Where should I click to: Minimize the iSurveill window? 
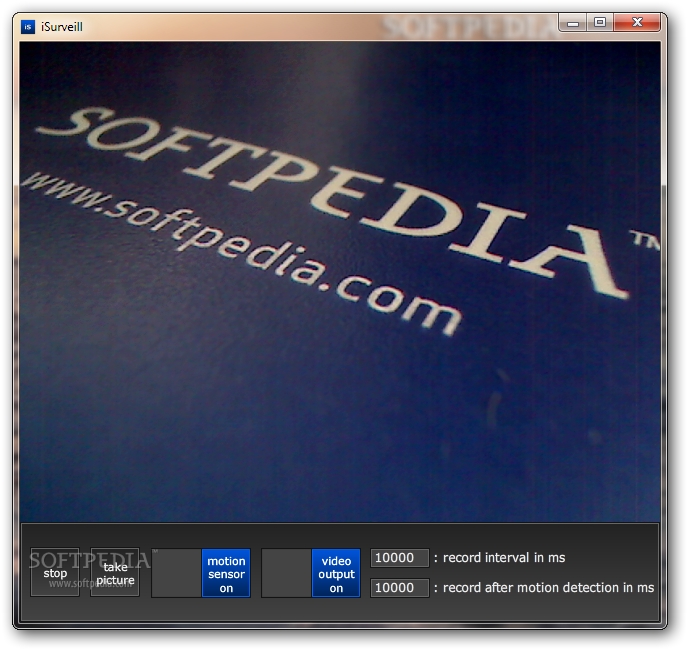(573, 23)
